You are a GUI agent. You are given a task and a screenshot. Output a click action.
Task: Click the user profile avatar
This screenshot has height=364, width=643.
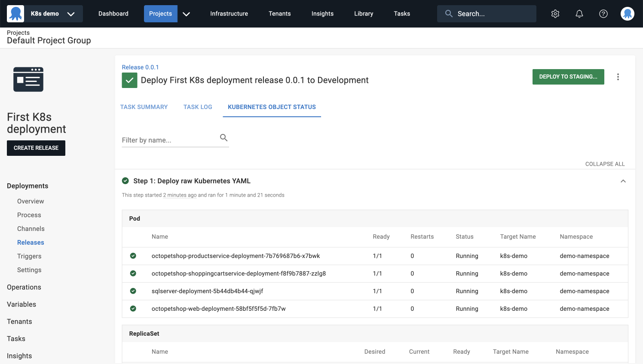628,13
